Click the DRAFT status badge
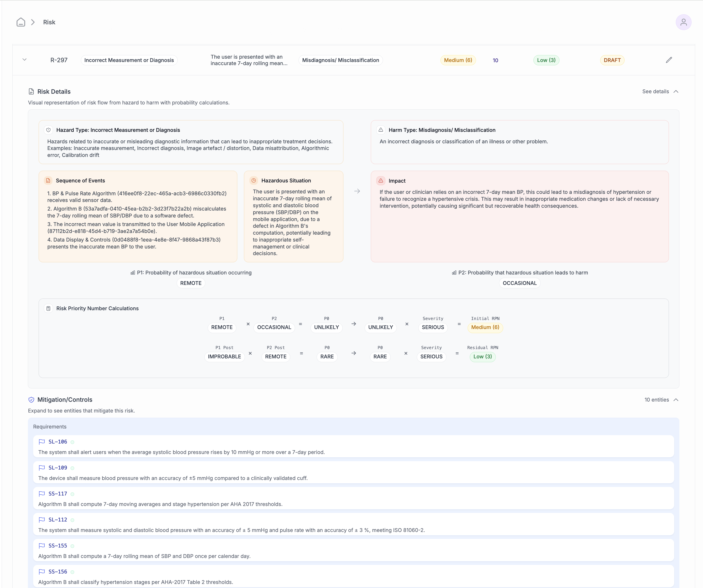 tap(612, 60)
